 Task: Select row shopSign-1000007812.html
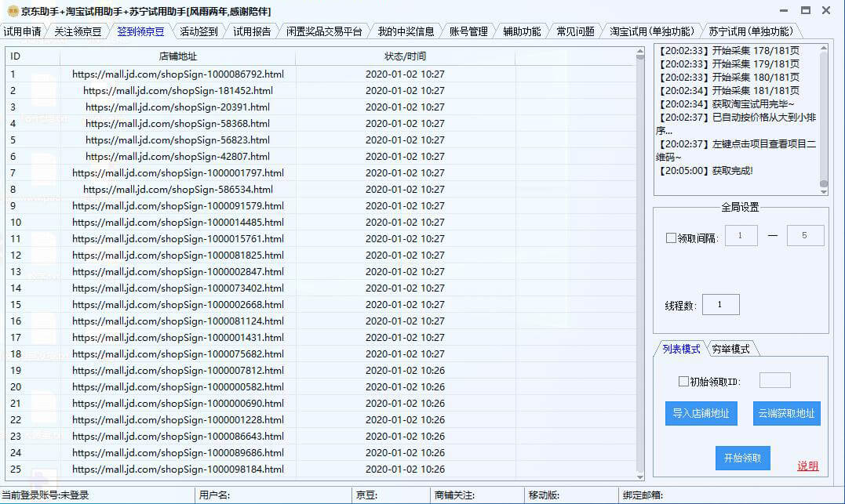(320, 371)
